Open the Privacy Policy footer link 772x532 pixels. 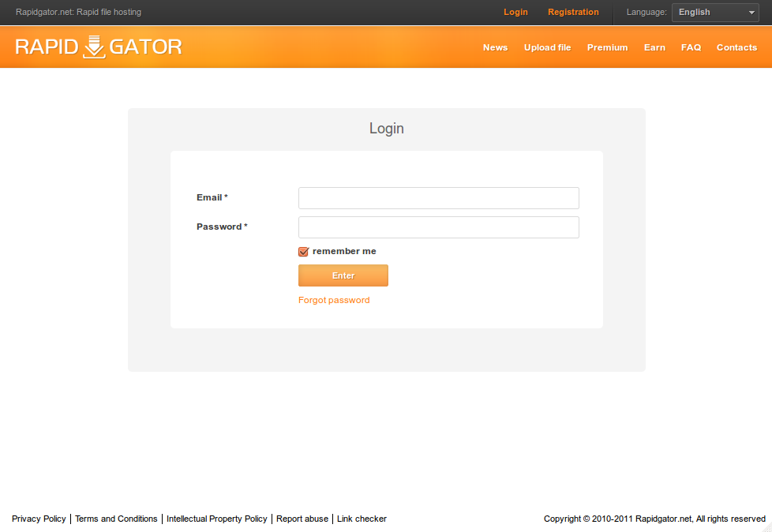(39, 519)
